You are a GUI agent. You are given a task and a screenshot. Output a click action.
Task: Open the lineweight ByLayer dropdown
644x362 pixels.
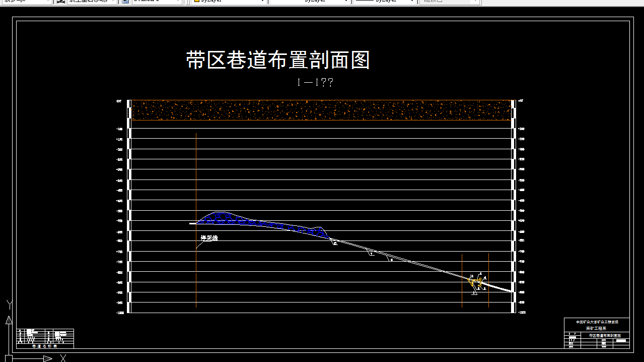coord(385,2)
